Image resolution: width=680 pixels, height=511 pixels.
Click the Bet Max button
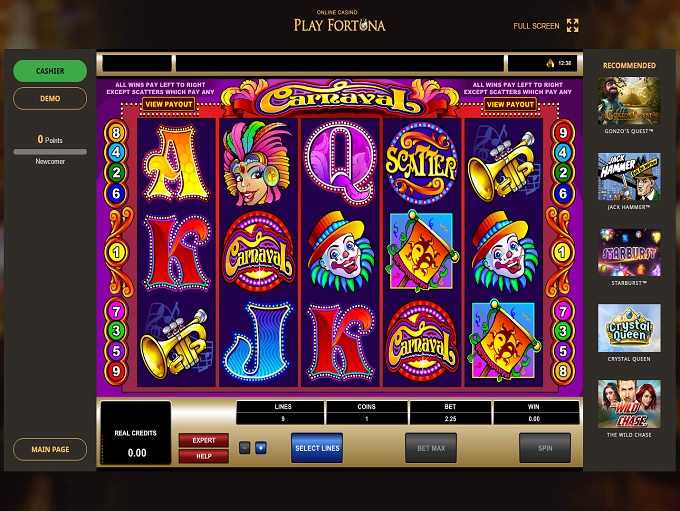point(431,448)
